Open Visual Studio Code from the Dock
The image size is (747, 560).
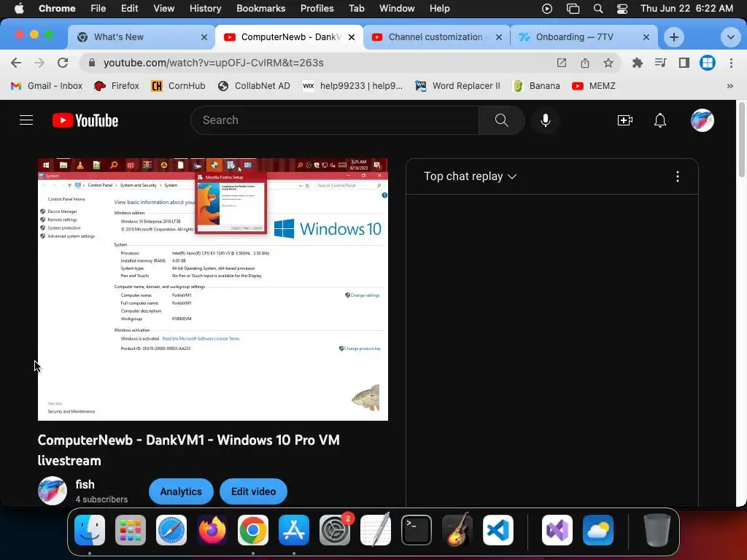[x=498, y=530]
